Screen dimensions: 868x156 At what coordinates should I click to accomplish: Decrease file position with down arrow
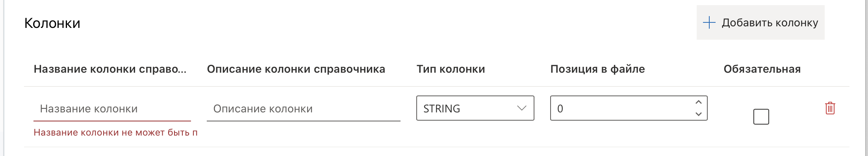[x=699, y=114]
